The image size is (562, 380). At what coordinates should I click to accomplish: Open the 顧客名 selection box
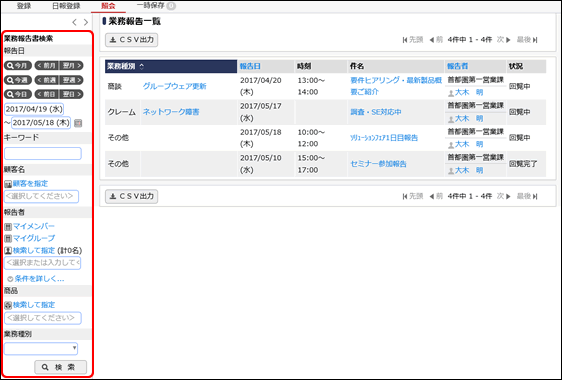[42, 196]
